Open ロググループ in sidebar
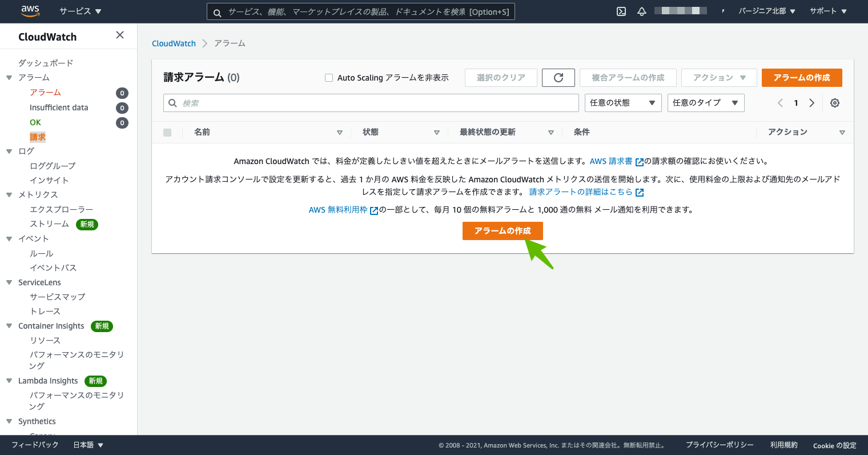 [53, 166]
